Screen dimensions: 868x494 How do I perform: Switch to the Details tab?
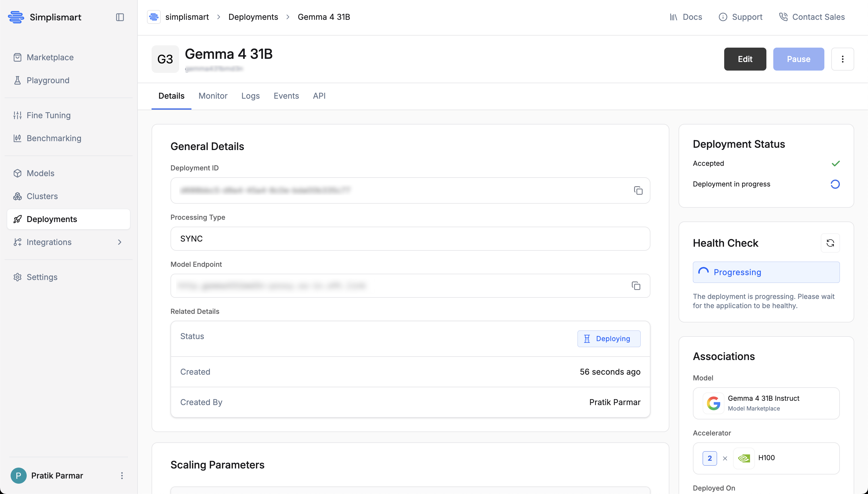click(171, 96)
